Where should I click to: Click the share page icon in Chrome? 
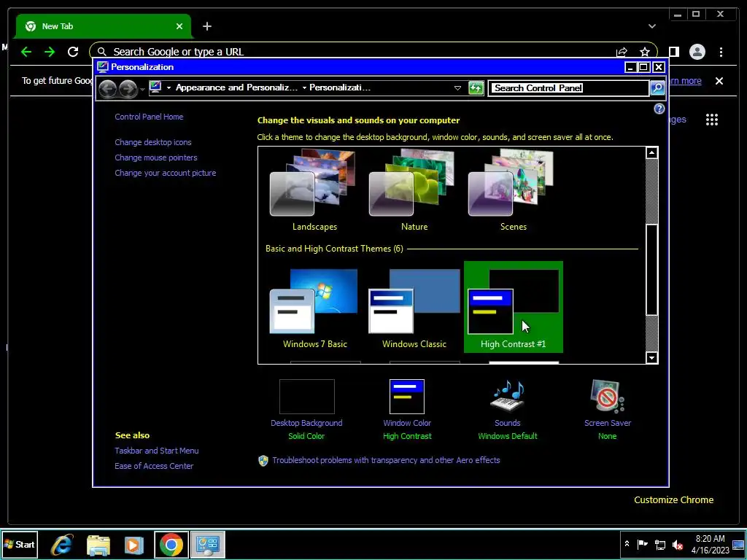(622, 52)
